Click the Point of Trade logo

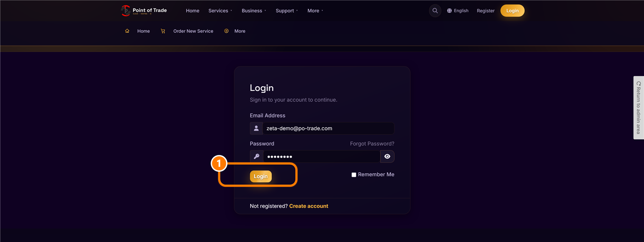point(144,11)
